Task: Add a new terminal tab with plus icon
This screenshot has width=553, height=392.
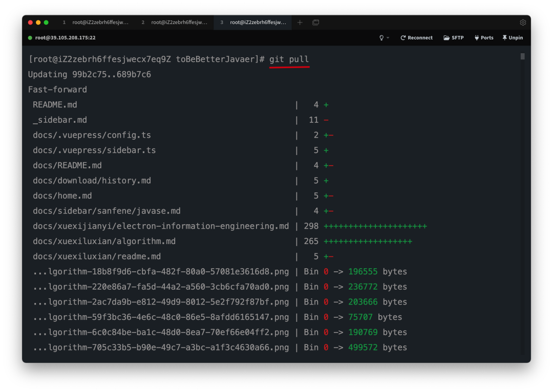Action: click(300, 22)
